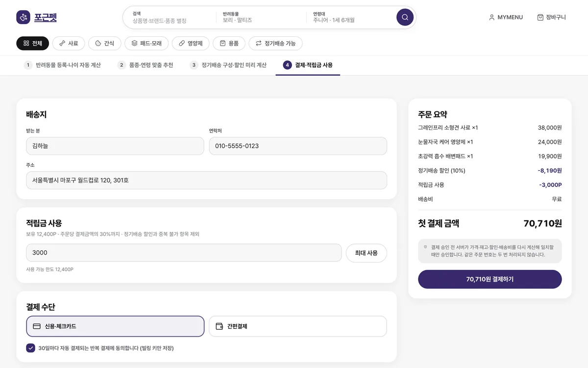The width and height of the screenshot is (588, 368).
Task: Click the 검색 product search field
Action: click(x=170, y=17)
